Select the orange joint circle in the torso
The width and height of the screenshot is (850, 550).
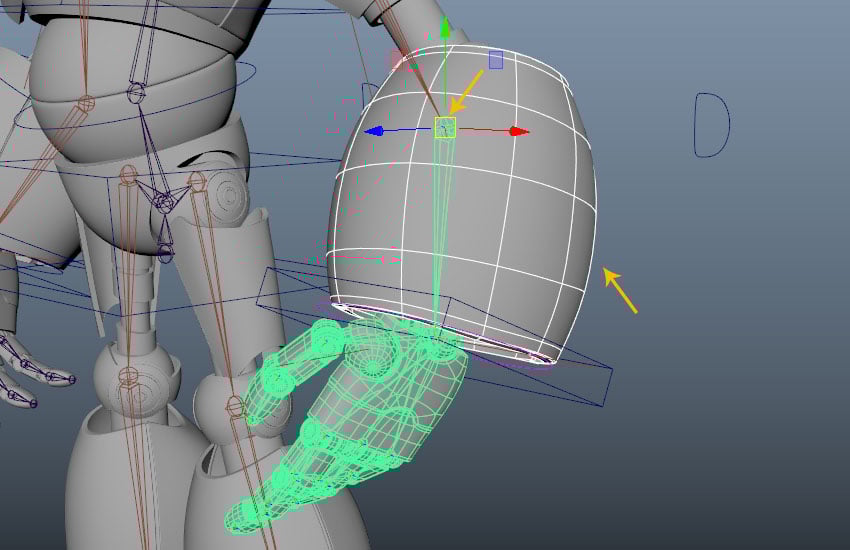[85, 102]
